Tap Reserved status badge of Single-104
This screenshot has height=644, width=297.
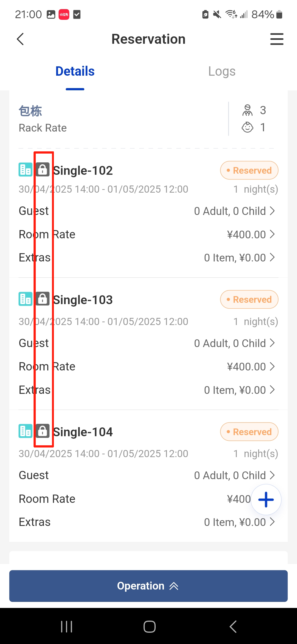[x=249, y=432]
